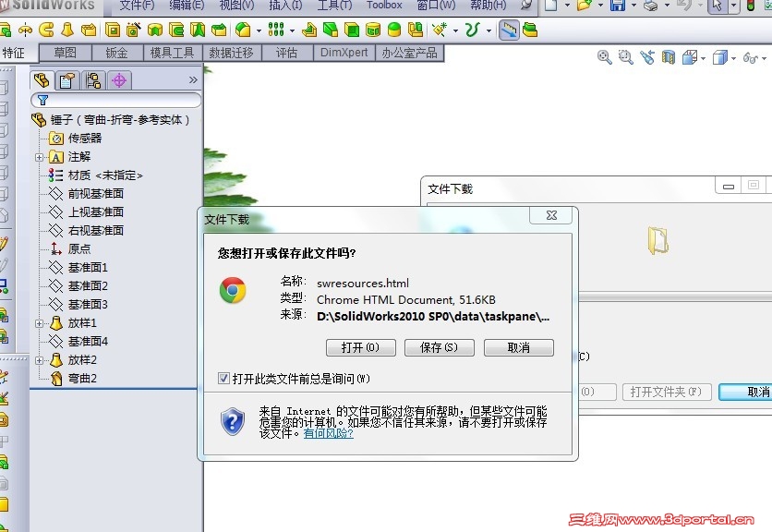Viewport: 772px width, 532px height.
Task: Open the View Orientation dropdown arrow
Action: pyautogui.click(x=703, y=58)
